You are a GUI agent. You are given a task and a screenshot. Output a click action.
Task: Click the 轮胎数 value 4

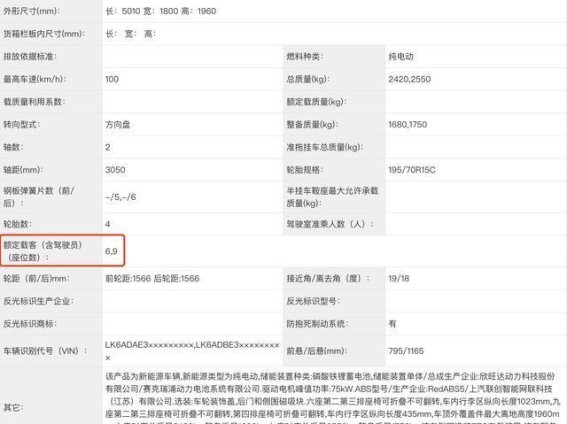coord(108,224)
